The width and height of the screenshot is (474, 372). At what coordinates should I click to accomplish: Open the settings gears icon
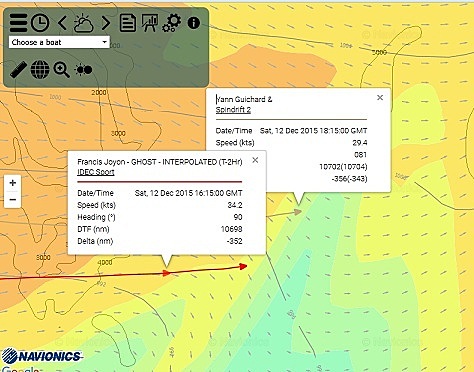click(x=172, y=23)
